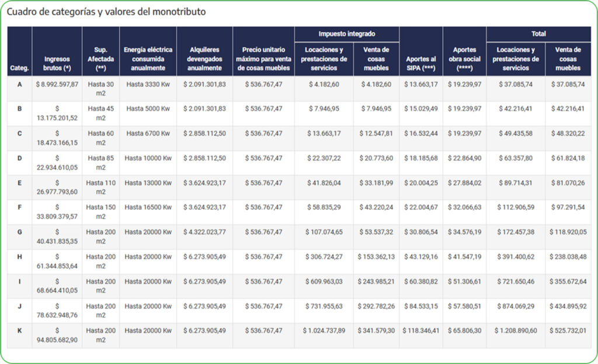The width and height of the screenshot is (598, 364).
Task: Click the $ 118.346,41 SIPA contribution cell
Action: point(421,331)
